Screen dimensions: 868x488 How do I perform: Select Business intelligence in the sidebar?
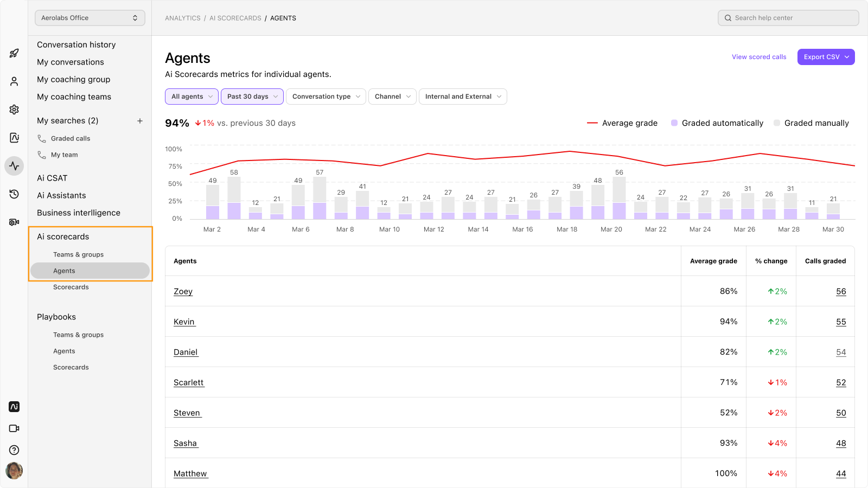(79, 213)
